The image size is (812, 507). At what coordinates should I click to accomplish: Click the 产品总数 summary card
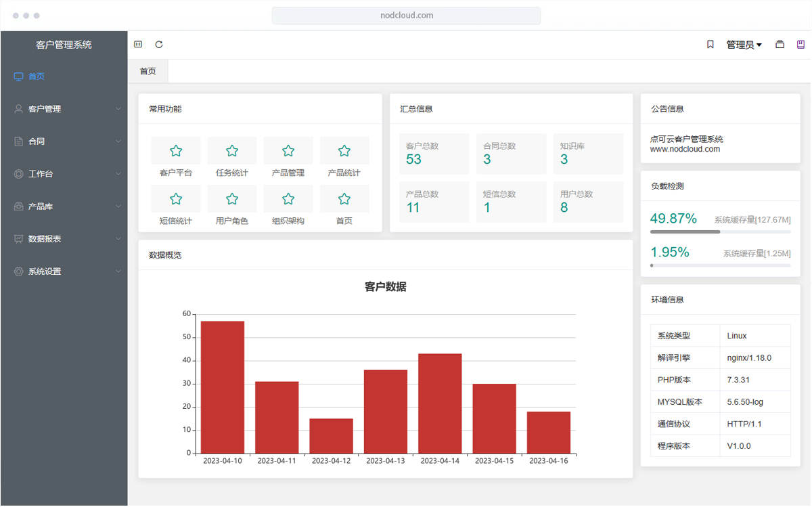pyautogui.click(x=434, y=202)
